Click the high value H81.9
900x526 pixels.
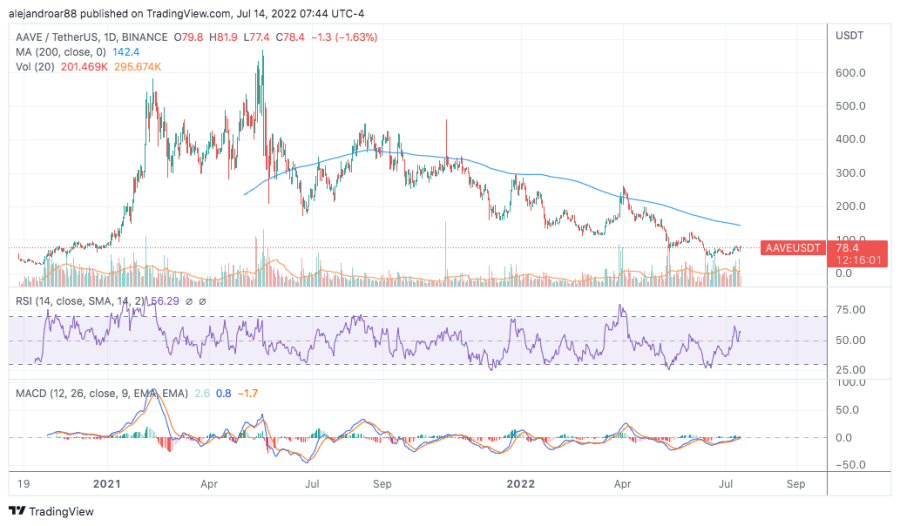[223, 37]
